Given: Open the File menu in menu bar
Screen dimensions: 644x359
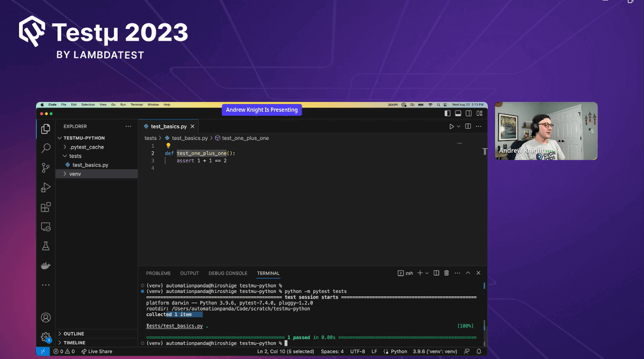Looking at the screenshot, I should click(x=64, y=105).
